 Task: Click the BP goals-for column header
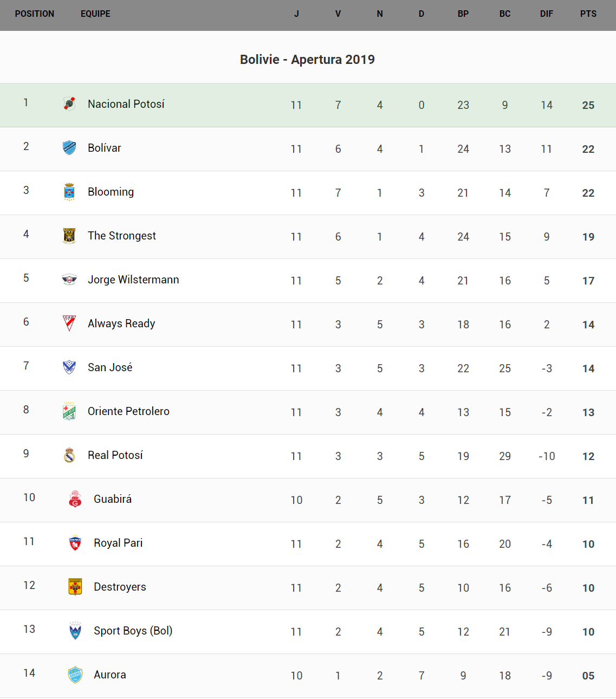[x=463, y=14]
